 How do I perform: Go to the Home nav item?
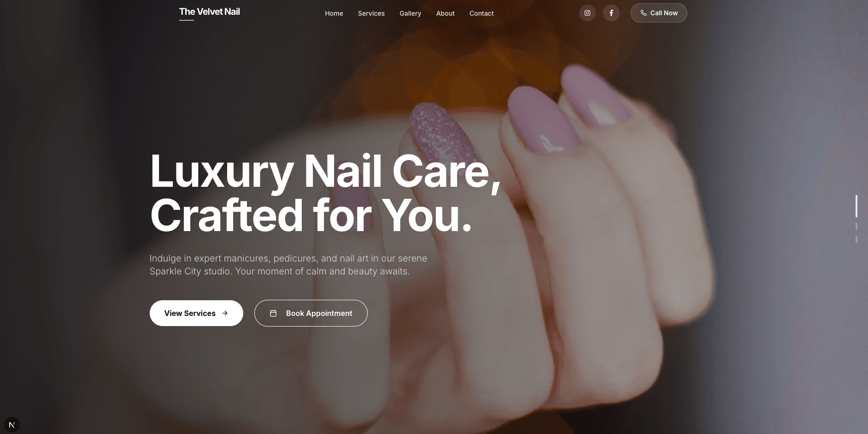point(334,13)
